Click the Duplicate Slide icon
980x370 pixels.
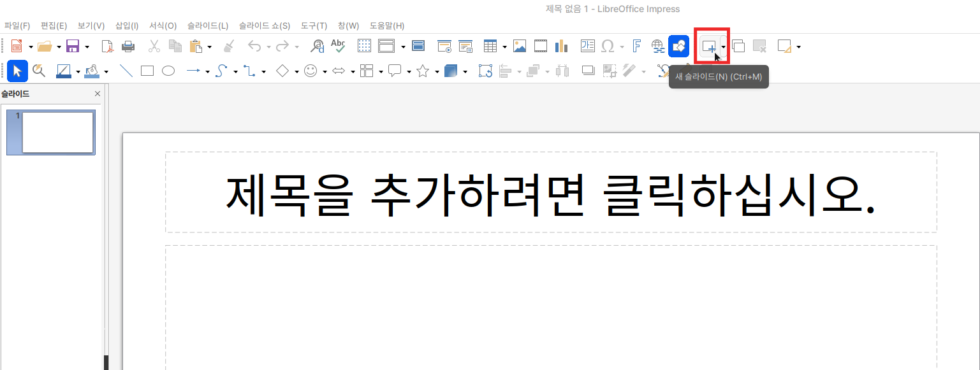tap(738, 46)
